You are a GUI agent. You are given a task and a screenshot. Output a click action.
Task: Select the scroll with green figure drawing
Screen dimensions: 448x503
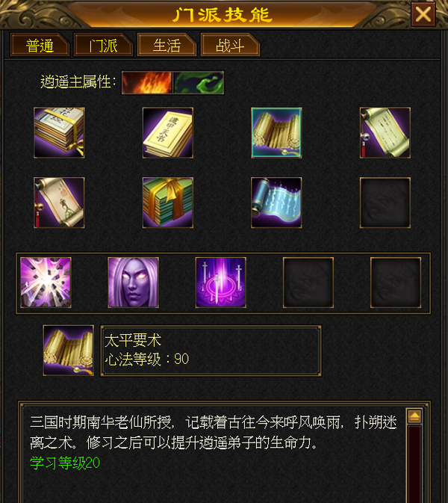[x=59, y=203]
